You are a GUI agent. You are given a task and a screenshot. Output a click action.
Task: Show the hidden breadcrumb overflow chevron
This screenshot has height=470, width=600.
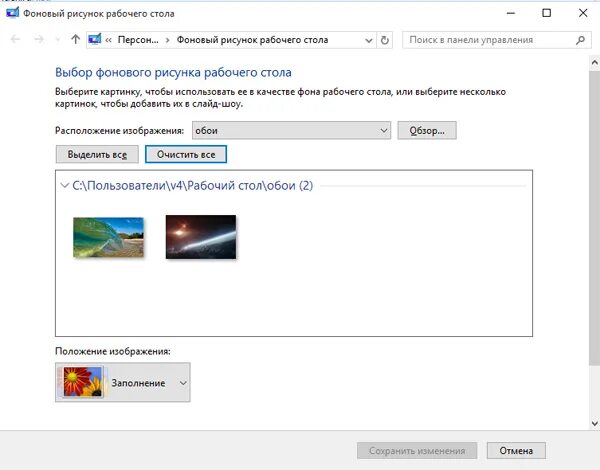[108, 40]
